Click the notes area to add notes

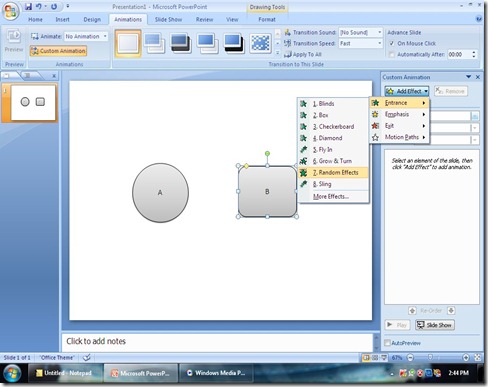point(217,341)
